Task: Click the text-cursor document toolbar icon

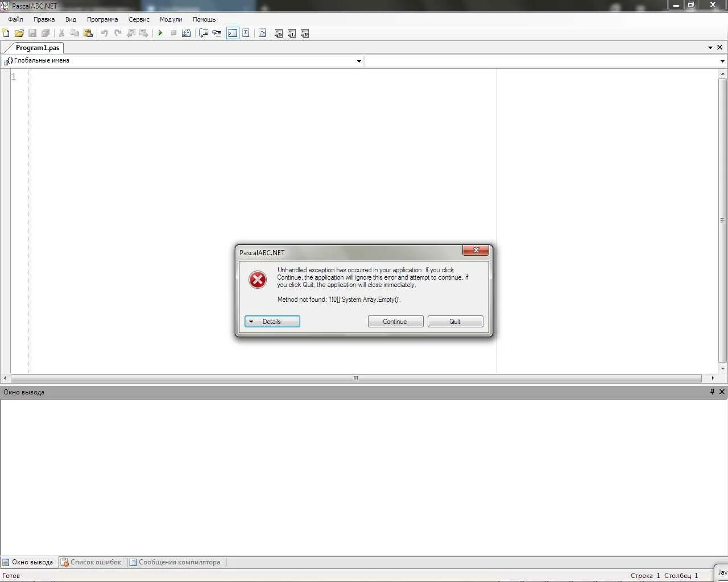Action: click(246, 33)
